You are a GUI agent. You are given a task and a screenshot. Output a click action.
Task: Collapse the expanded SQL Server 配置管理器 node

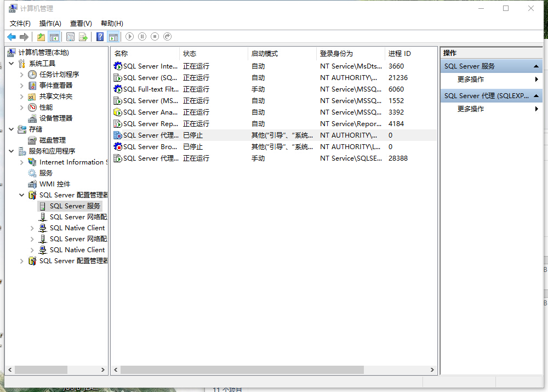click(x=22, y=195)
